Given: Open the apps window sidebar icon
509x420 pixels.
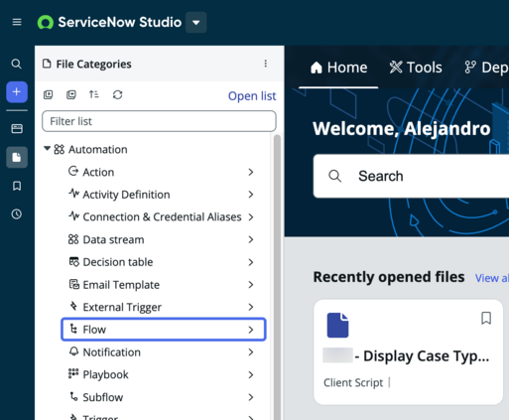Looking at the screenshot, I should (17, 128).
